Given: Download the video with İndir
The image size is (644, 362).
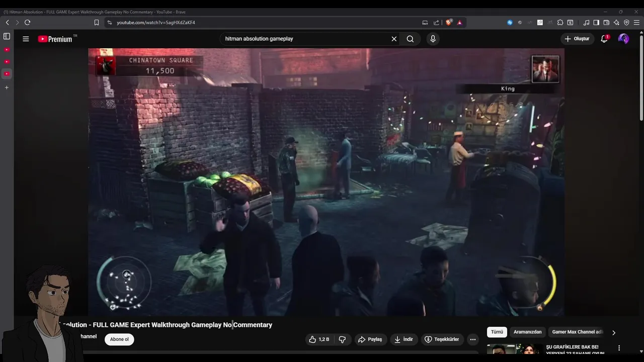Looking at the screenshot, I should coord(404,339).
